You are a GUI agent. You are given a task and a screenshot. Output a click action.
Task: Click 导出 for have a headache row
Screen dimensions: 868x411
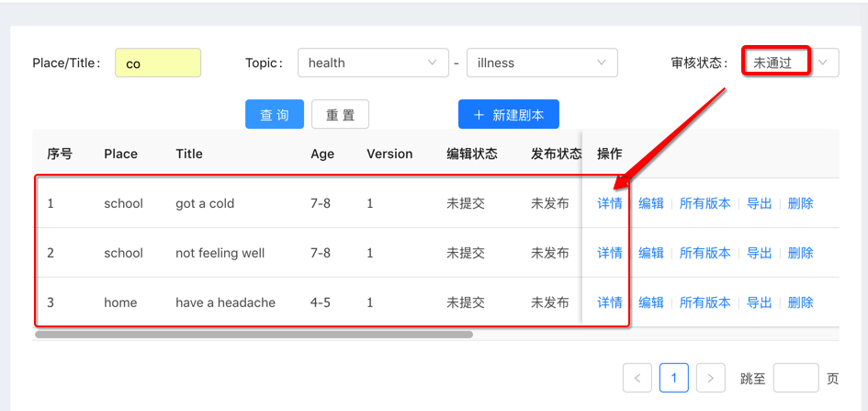[760, 303]
